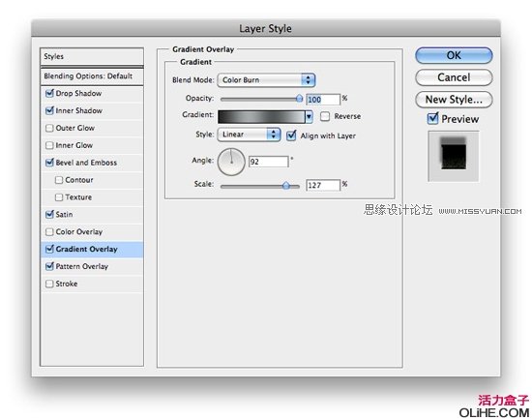Focus the Angle value field
This screenshot has height=420, width=532.
click(x=268, y=162)
